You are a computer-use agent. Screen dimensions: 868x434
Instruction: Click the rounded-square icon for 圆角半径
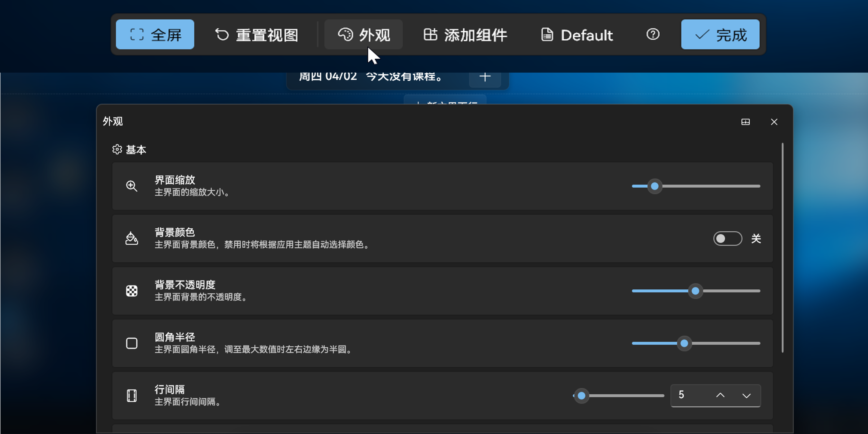point(132,343)
